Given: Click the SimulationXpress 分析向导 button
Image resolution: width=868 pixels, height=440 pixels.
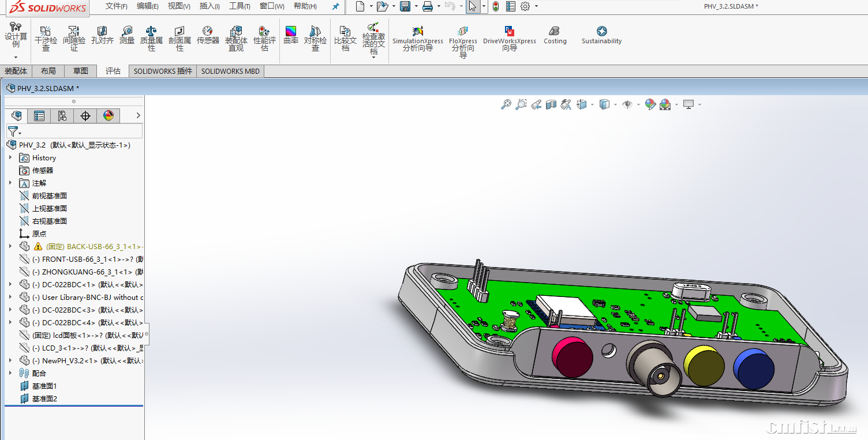Looking at the screenshot, I should [x=418, y=37].
